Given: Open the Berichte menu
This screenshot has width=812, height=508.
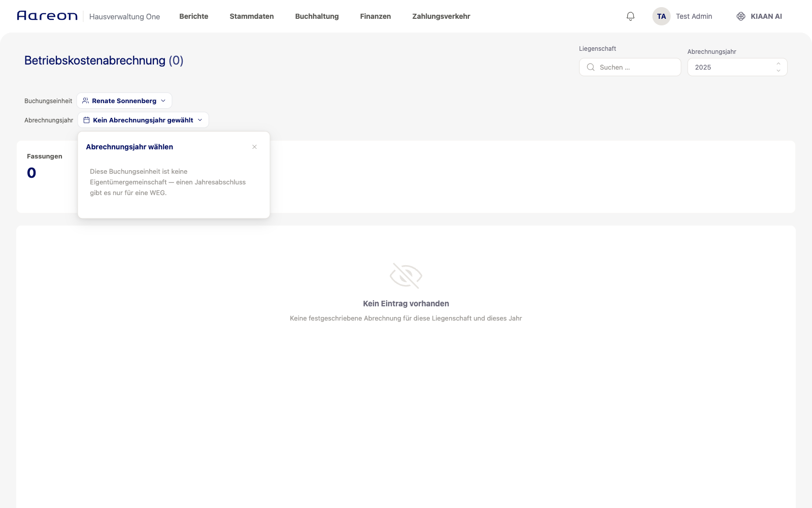Looking at the screenshot, I should [x=194, y=16].
